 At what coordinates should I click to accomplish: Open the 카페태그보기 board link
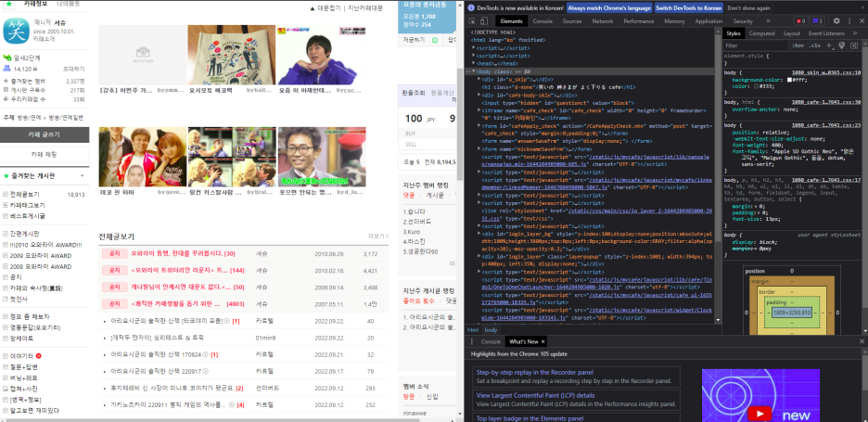pos(27,205)
